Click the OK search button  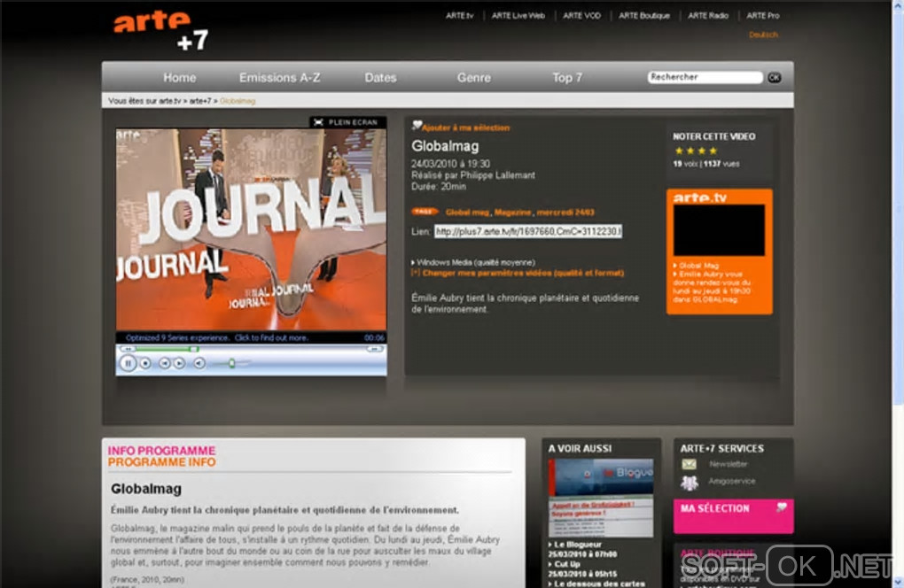[775, 77]
